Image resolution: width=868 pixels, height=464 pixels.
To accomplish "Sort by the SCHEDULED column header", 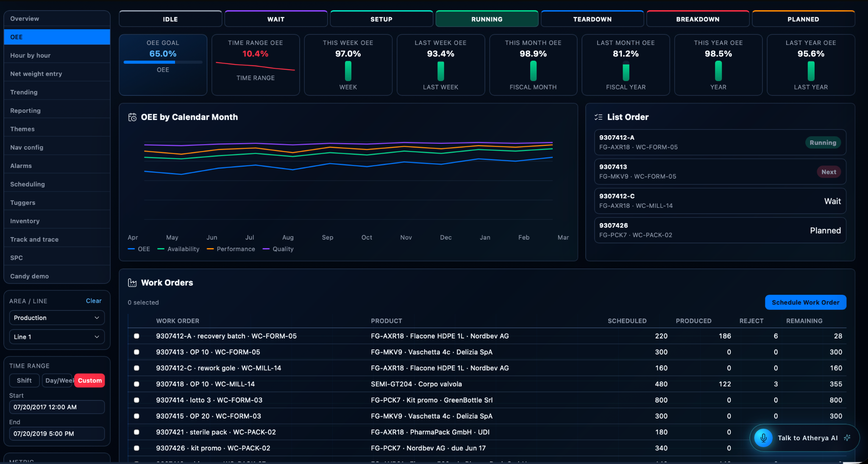I will 627,321.
